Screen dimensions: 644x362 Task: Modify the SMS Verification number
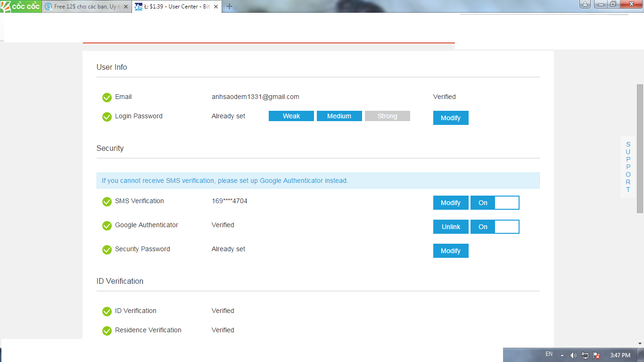451,203
